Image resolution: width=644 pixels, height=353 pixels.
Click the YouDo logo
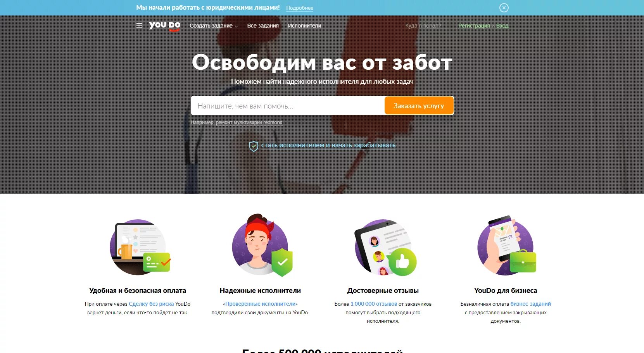point(165,26)
